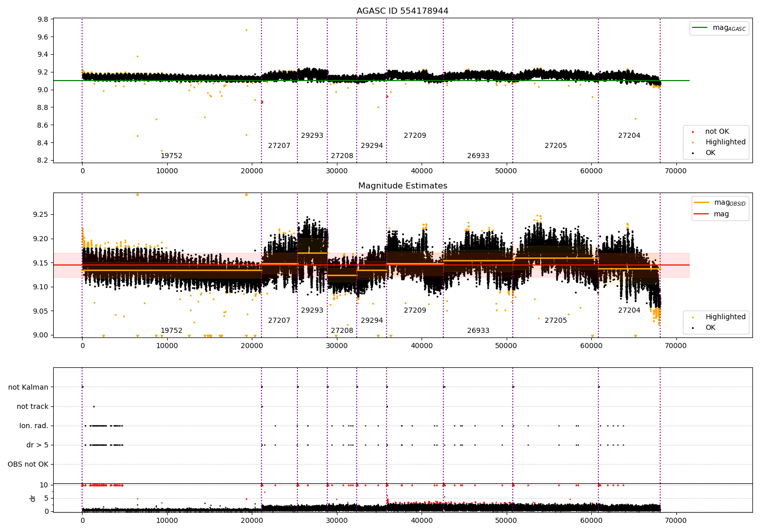Click the 9.20 y-axis tick label

click(41, 239)
